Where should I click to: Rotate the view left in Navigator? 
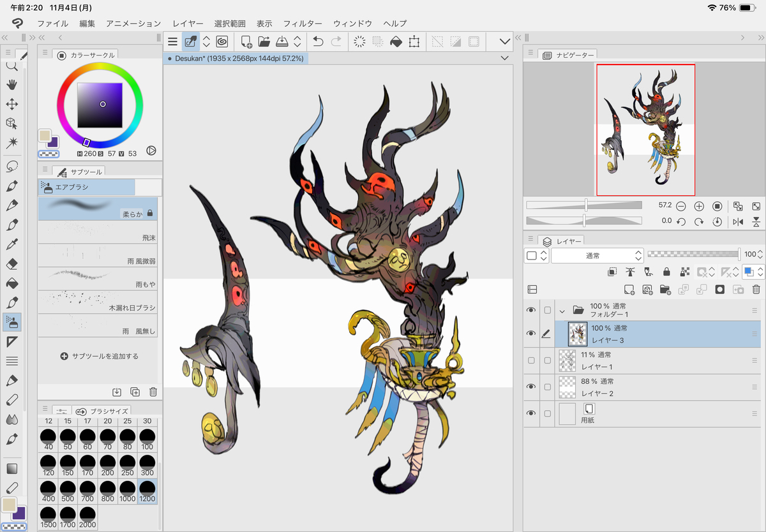point(681,221)
